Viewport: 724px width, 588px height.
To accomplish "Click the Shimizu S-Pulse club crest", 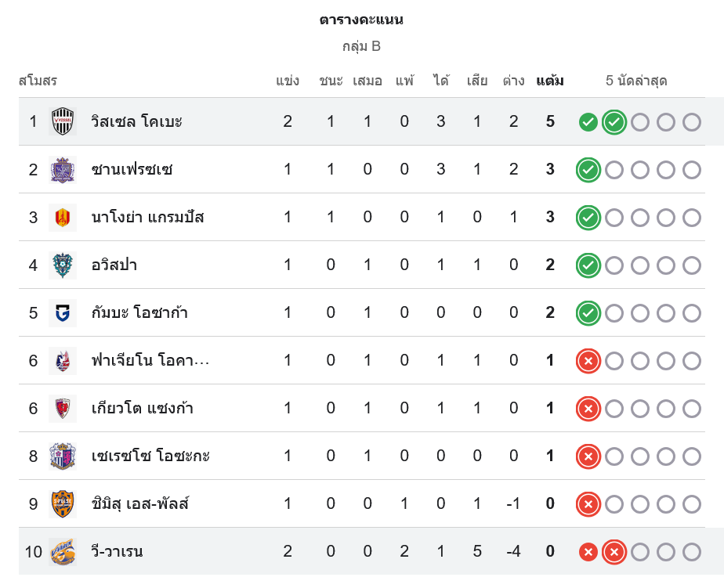I will 63,503.
